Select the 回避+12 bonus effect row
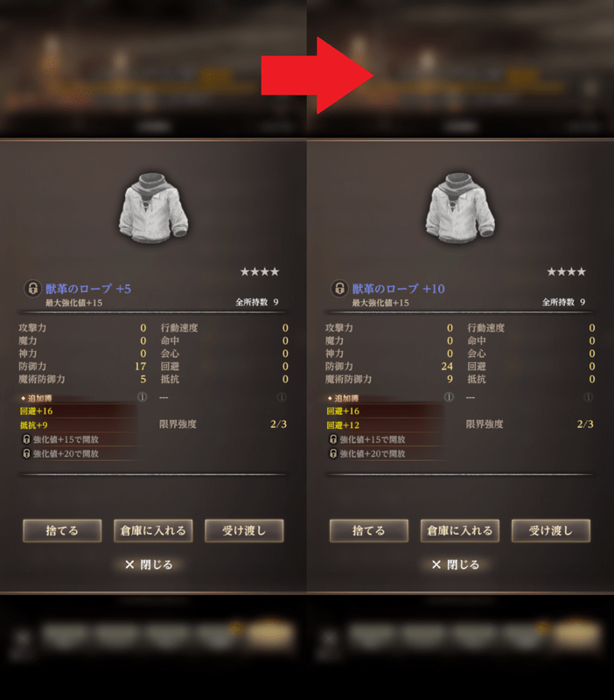Image resolution: width=614 pixels, height=700 pixels. [385, 425]
